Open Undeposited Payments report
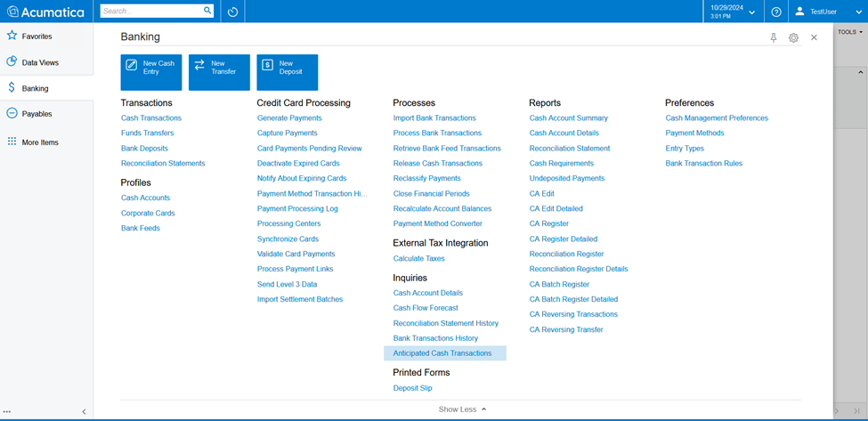Image resolution: width=868 pixels, height=421 pixels. 567,178
